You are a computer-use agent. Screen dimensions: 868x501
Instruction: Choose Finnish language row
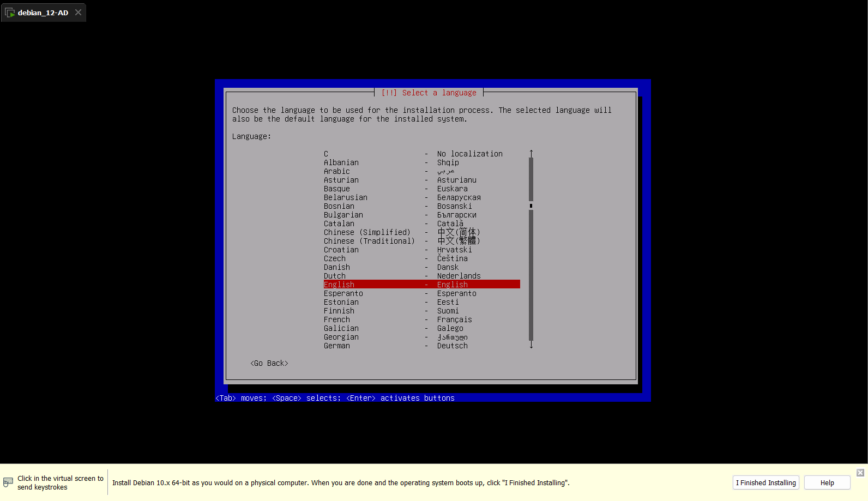click(x=421, y=311)
